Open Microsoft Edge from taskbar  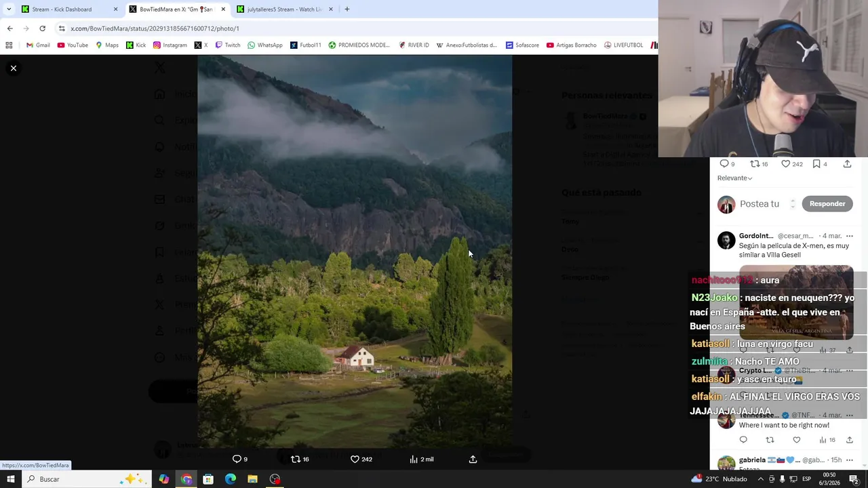231,479
